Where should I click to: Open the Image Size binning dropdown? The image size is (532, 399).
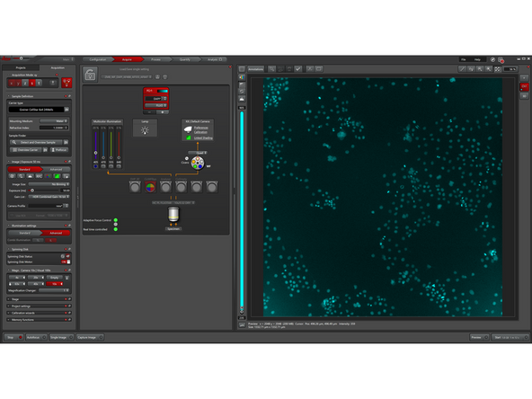pos(49,184)
